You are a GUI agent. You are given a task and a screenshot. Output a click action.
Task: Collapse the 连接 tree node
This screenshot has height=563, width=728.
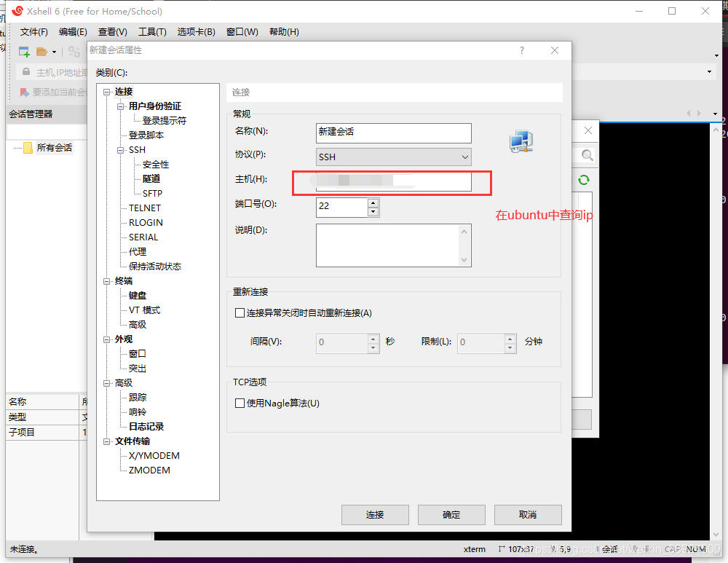(107, 92)
